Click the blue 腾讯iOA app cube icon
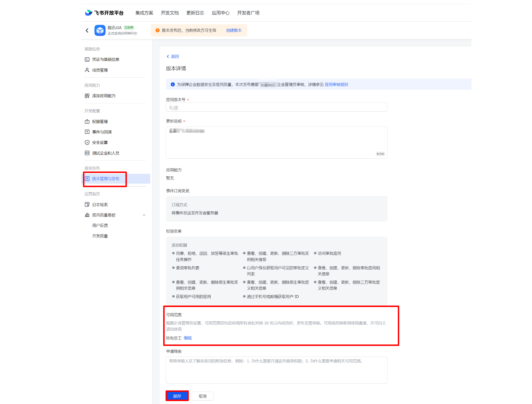Image resolution: width=532 pixels, height=404 pixels. coord(100,30)
